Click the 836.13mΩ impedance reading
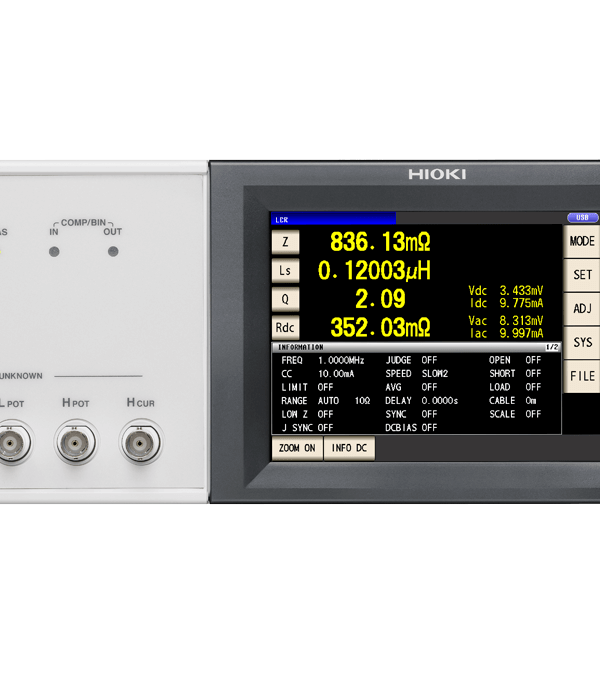Screen dimensions: 600x694 [380, 242]
